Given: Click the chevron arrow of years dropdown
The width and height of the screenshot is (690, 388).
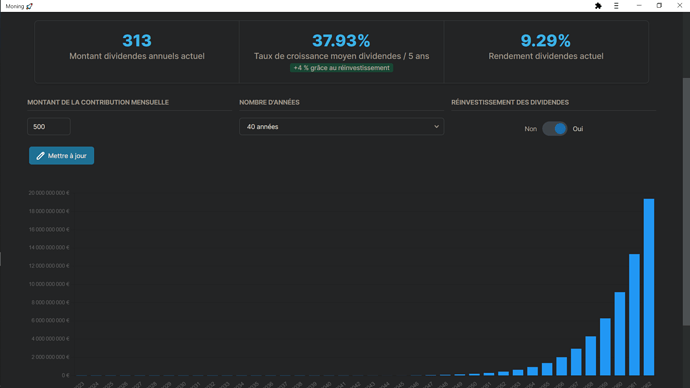Looking at the screenshot, I should 436,127.
